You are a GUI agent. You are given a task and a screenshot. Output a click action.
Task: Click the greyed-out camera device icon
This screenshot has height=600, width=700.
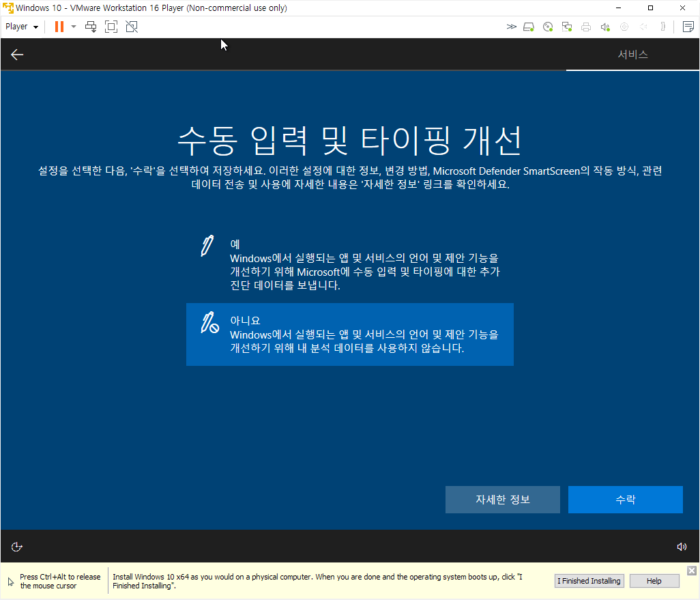pyautogui.click(x=624, y=27)
